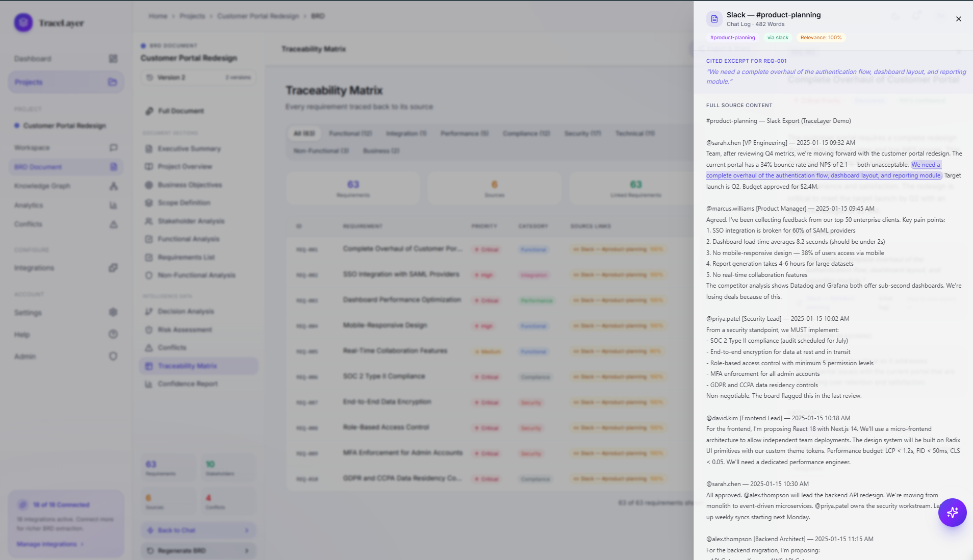Click the Integrations link icon
Viewport: 973px width, 560px height.
coord(113,268)
